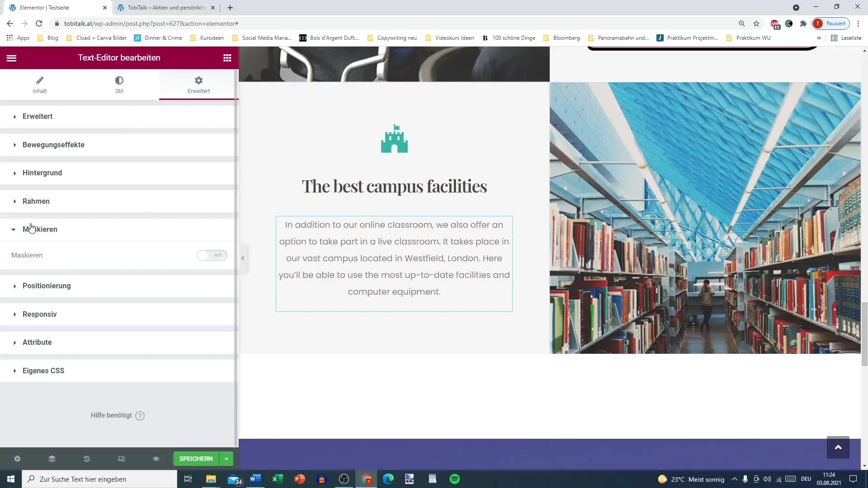Switch to the TobiTalk browser tab
Viewport: 868px width, 488px height.
[x=165, y=8]
